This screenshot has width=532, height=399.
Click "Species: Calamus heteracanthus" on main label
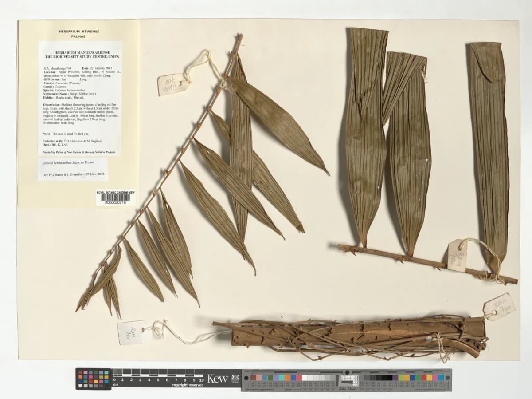[65, 90]
